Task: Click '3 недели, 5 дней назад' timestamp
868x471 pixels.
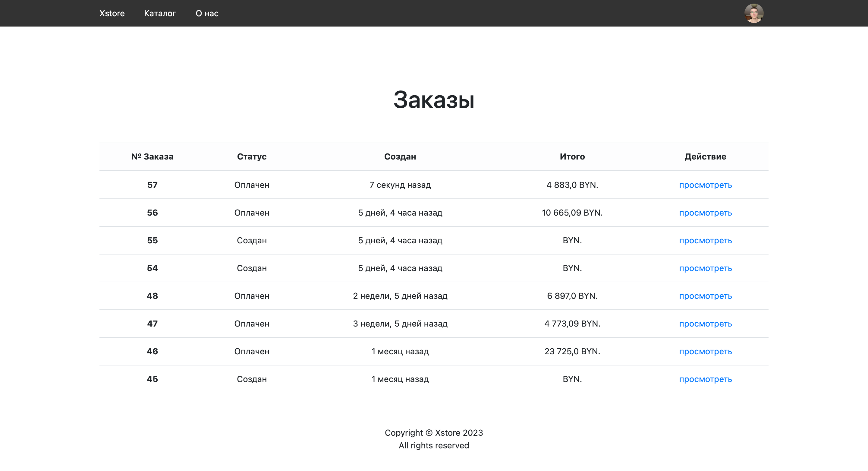Action: point(400,323)
